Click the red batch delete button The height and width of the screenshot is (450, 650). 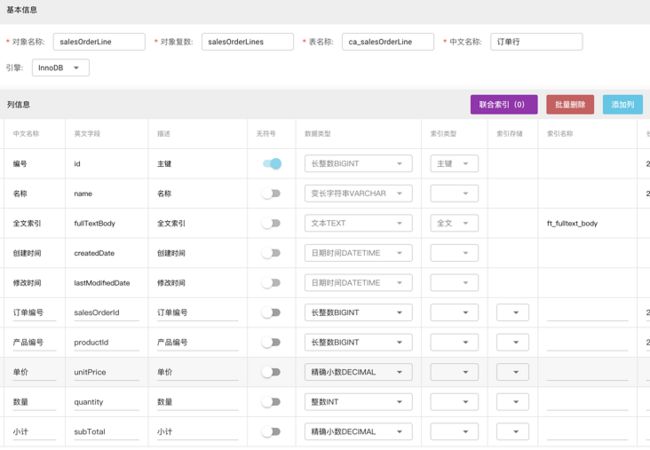(570, 104)
